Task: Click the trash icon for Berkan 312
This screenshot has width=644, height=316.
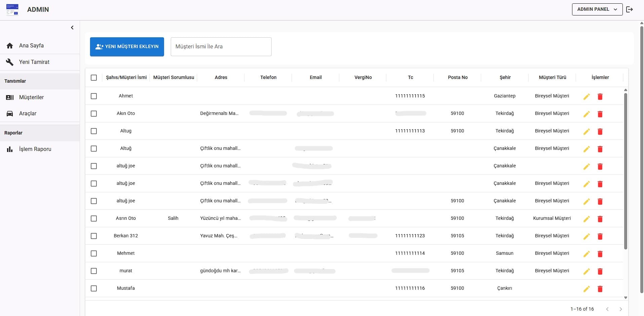Action: click(600, 236)
